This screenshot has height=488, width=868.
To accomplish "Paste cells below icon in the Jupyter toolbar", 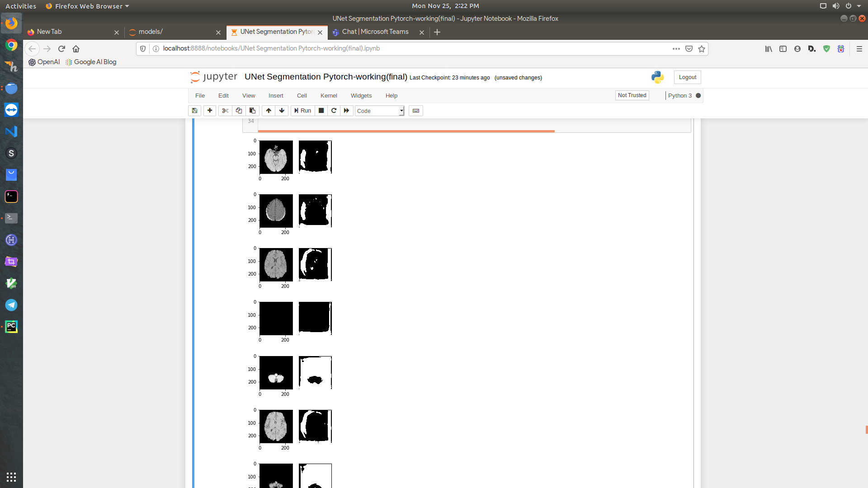I will [x=252, y=111].
